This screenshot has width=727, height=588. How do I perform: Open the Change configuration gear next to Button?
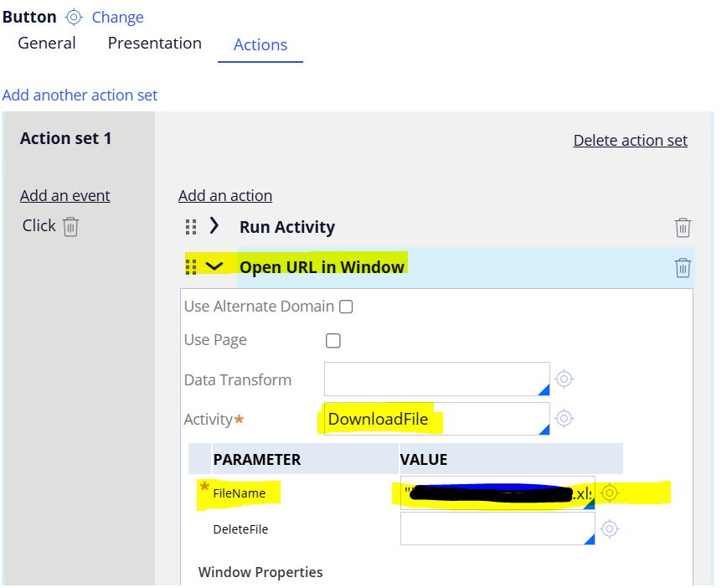pyautogui.click(x=74, y=16)
